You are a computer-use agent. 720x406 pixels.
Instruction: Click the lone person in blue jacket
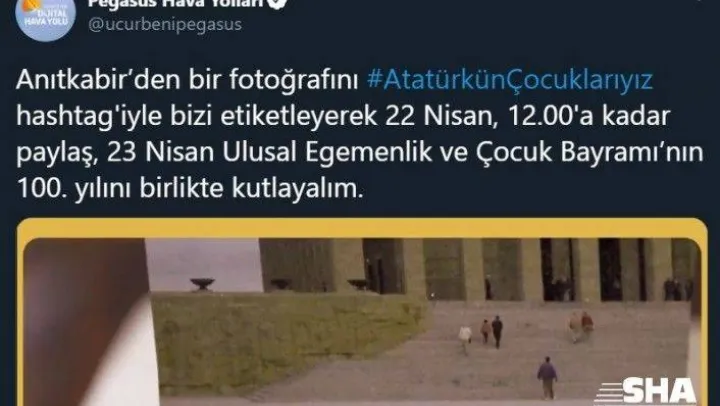click(x=547, y=378)
